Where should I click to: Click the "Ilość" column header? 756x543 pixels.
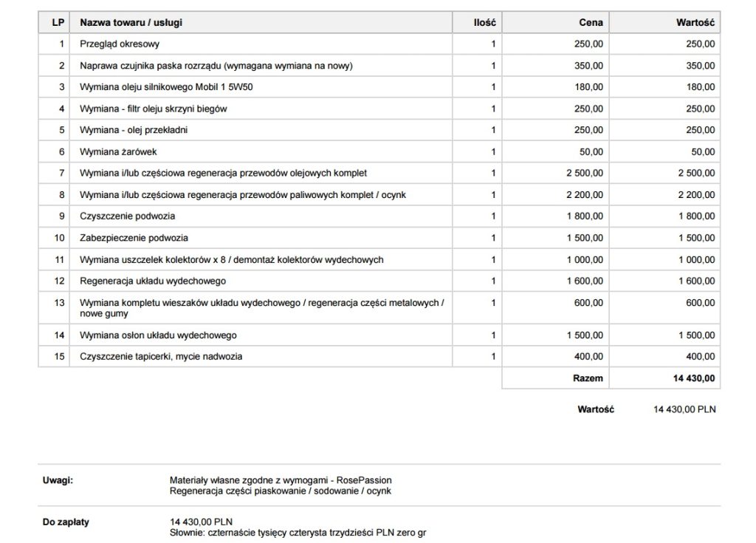coord(484,23)
